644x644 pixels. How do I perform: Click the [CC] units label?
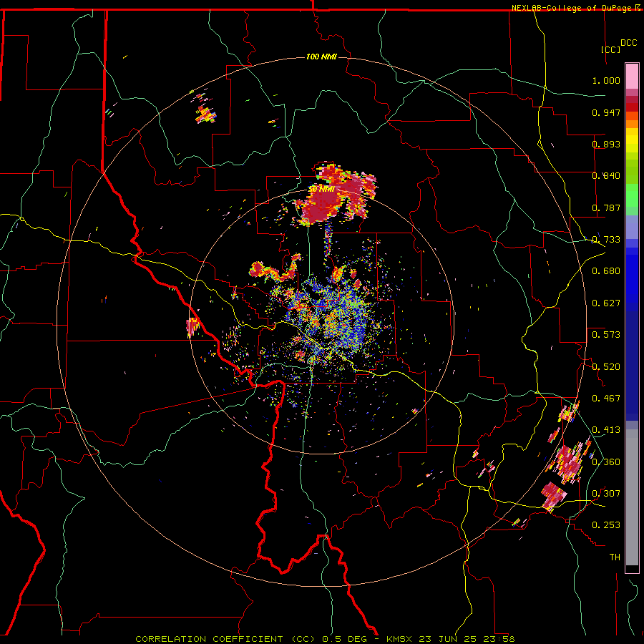610,49
